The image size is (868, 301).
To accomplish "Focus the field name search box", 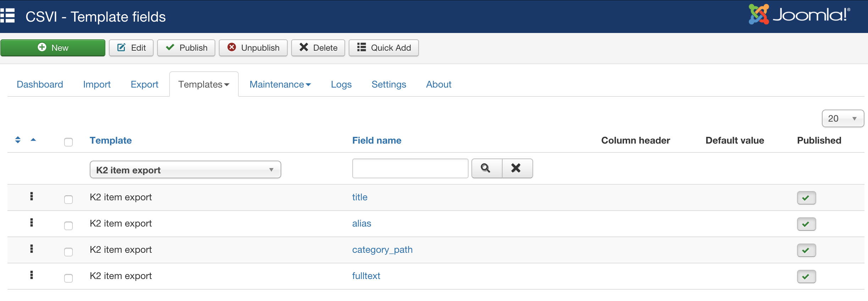I will [410, 168].
